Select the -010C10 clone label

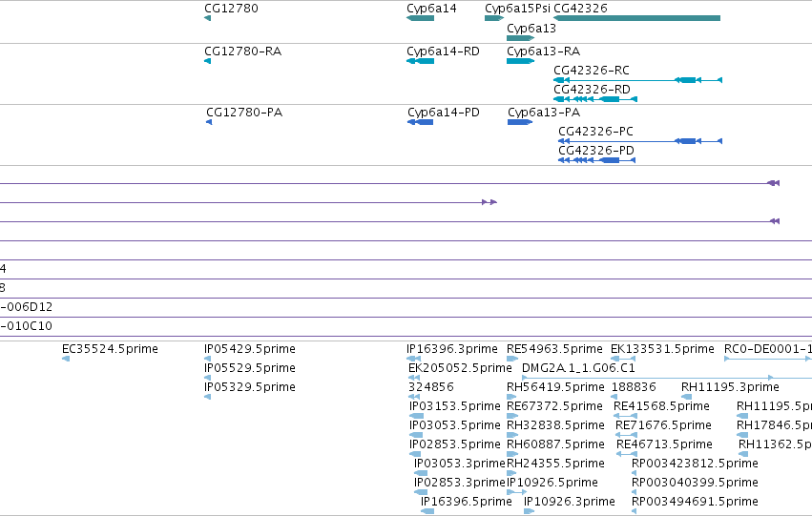point(27,326)
